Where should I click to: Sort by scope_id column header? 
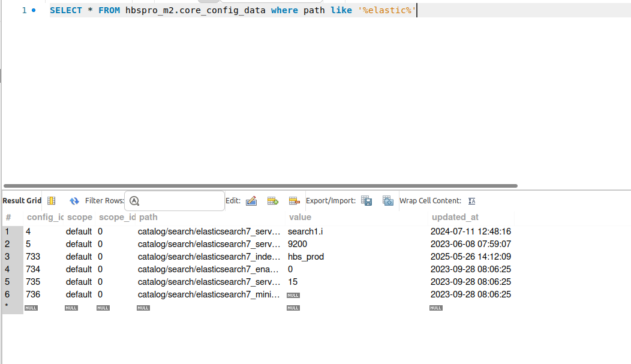(117, 217)
